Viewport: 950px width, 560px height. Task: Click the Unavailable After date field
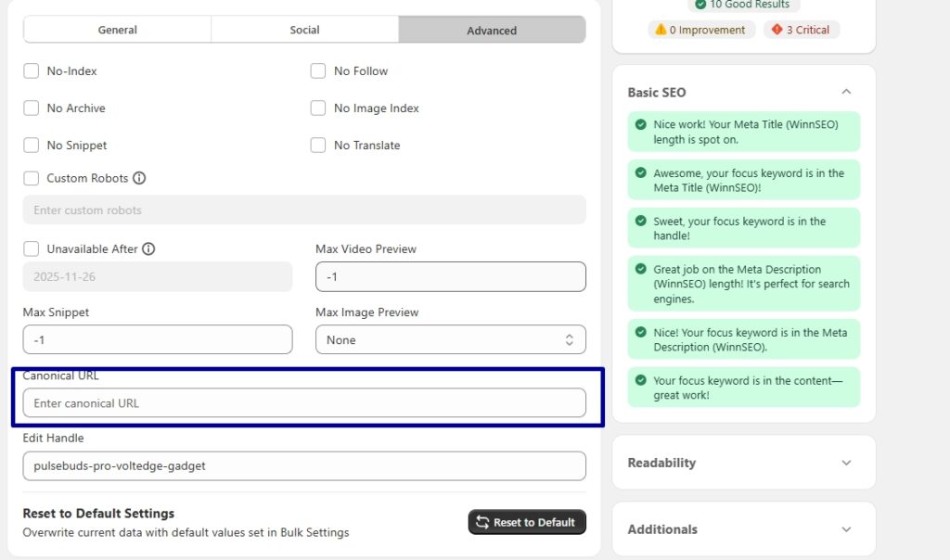pos(158,276)
